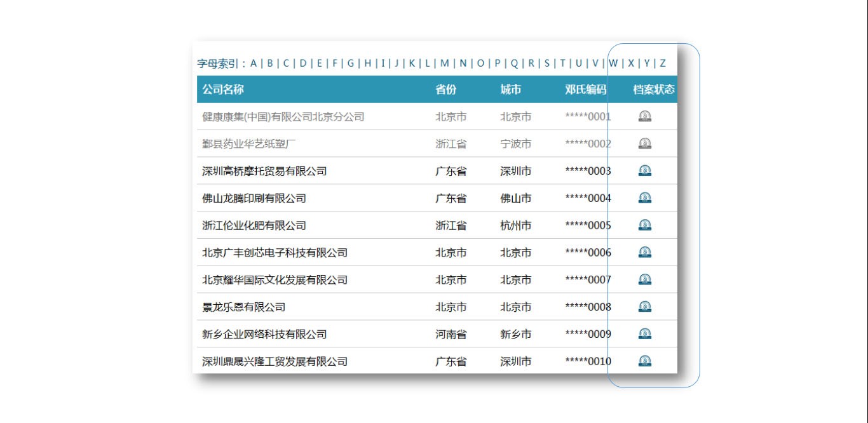Click city cell 杭州市
The image size is (868, 423).
(516, 226)
